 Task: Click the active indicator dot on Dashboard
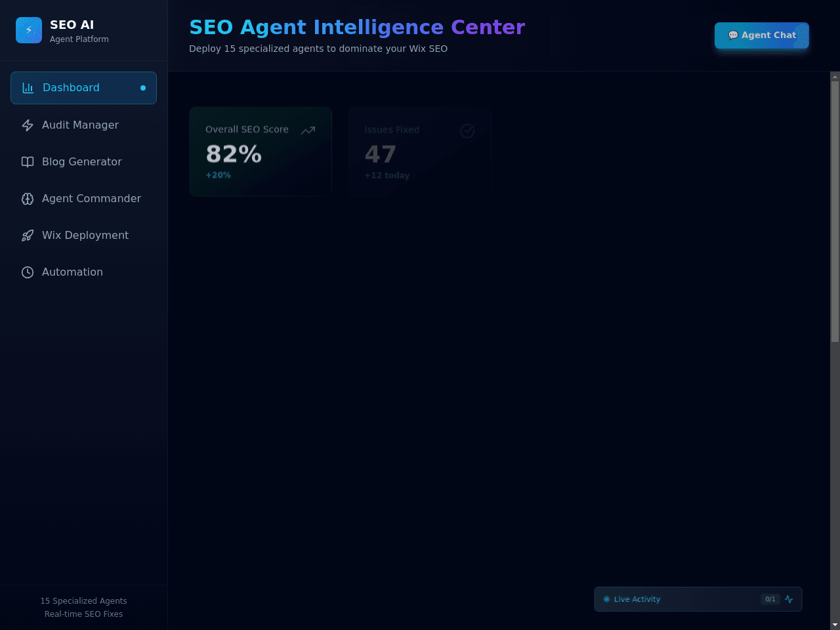pos(143,88)
